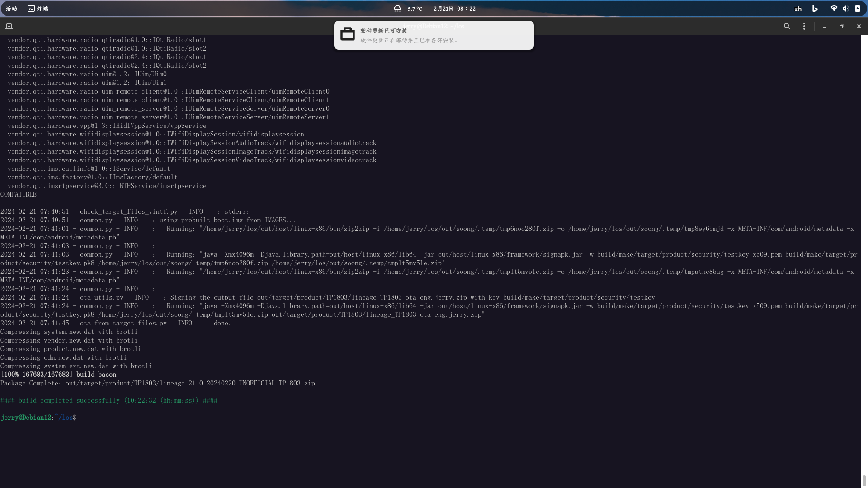The image size is (868, 488).
Task: Open the new tab button in terminal header
Action: click(x=9, y=26)
